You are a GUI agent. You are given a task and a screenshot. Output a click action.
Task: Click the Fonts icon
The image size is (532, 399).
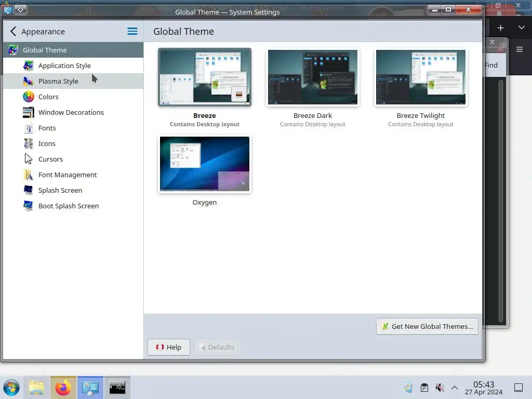click(x=29, y=128)
